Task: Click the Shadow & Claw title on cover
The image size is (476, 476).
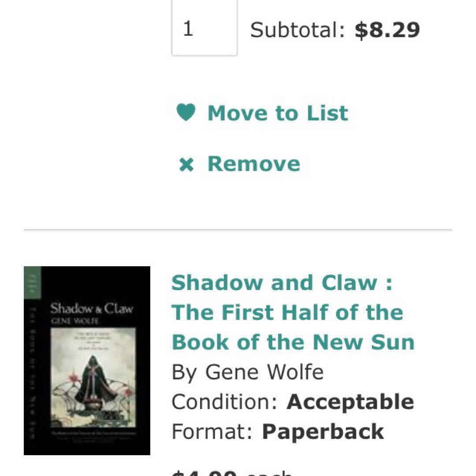Action: [91, 308]
